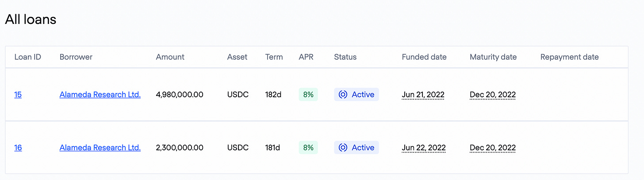
Task: Click the Jun 22, 2022 funded date
Action: (424, 147)
